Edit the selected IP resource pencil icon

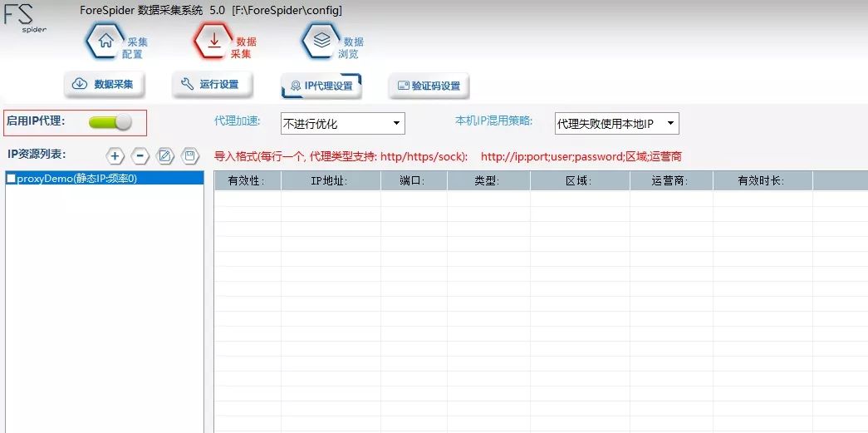pos(164,157)
